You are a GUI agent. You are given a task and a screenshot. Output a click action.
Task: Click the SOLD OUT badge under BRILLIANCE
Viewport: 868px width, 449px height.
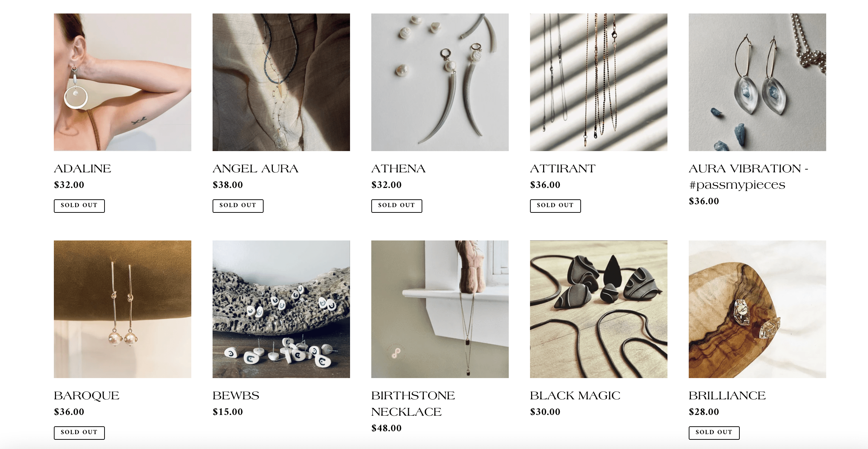[x=714, y=433]
